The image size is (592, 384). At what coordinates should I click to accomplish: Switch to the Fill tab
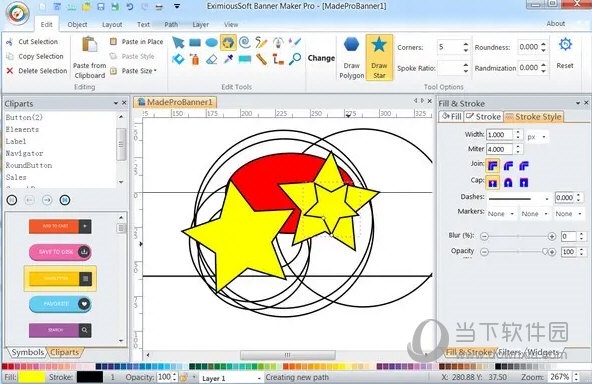(x=452, y=117)
